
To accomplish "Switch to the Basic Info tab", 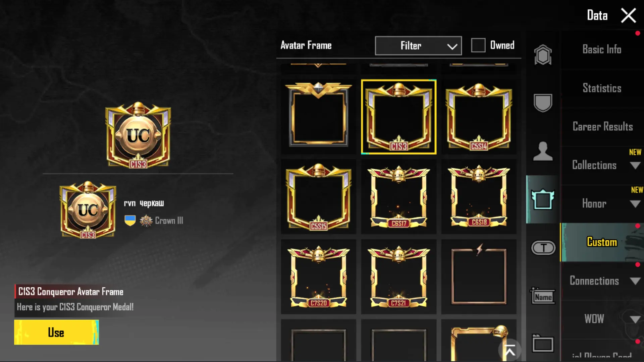I will coord(602,50).
